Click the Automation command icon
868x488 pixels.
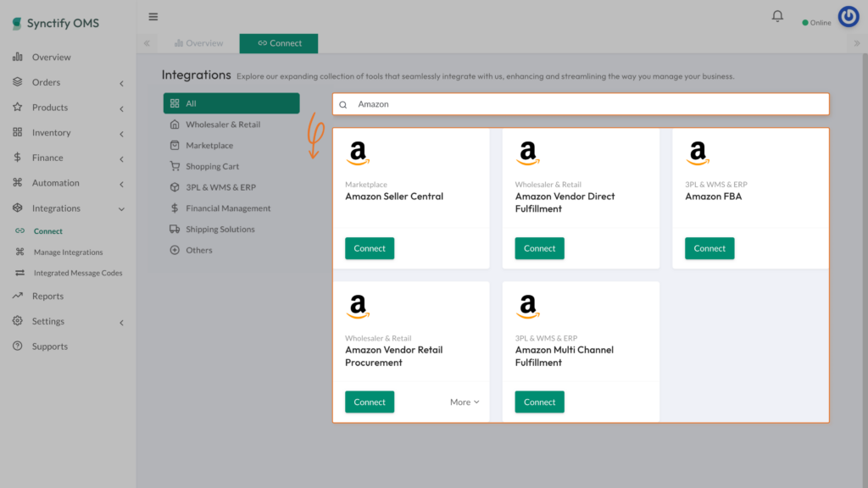click(18, 183)
